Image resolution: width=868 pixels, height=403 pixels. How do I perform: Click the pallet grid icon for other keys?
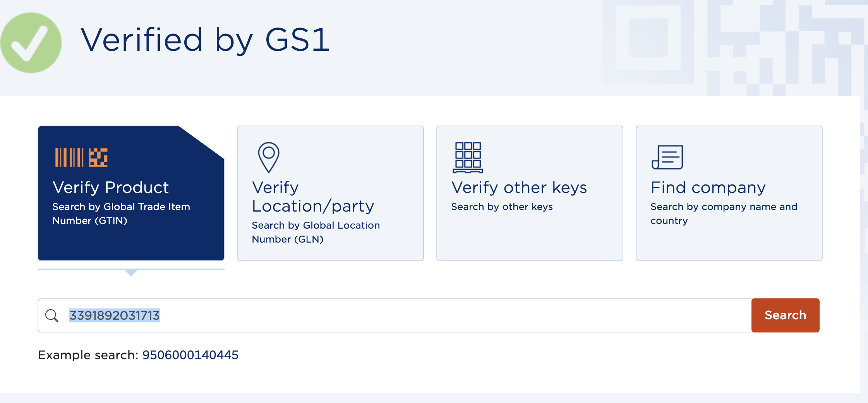(468, 157)
